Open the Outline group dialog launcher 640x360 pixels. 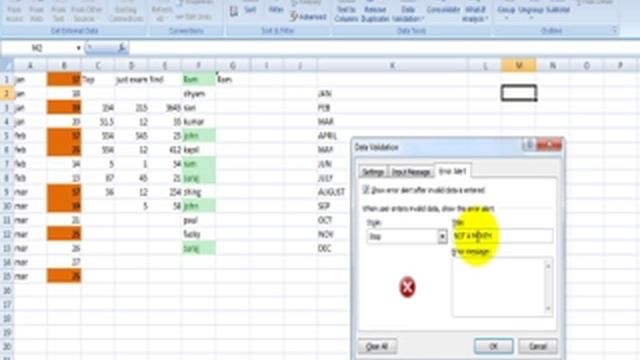pyautogui.click(x=614, y=30)
